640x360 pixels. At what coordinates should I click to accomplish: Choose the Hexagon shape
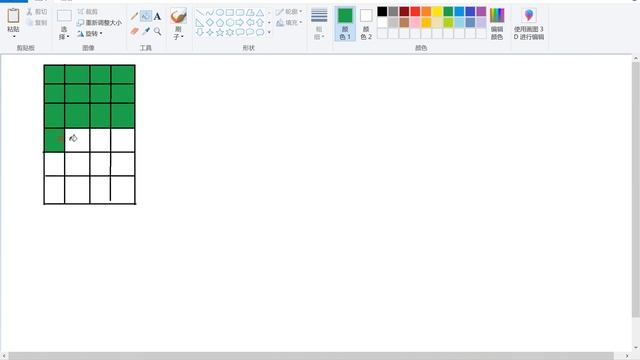230,22
